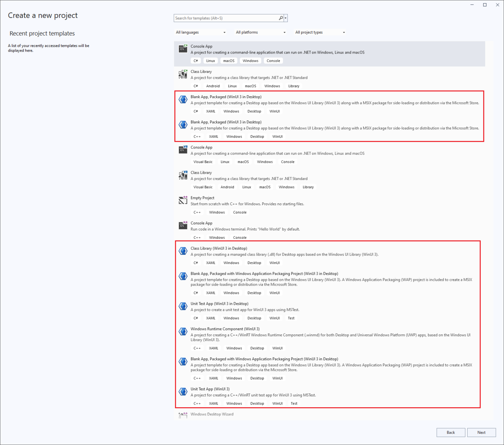Click the Next button
The image size is (504, 445).
(x=481, y=433)
